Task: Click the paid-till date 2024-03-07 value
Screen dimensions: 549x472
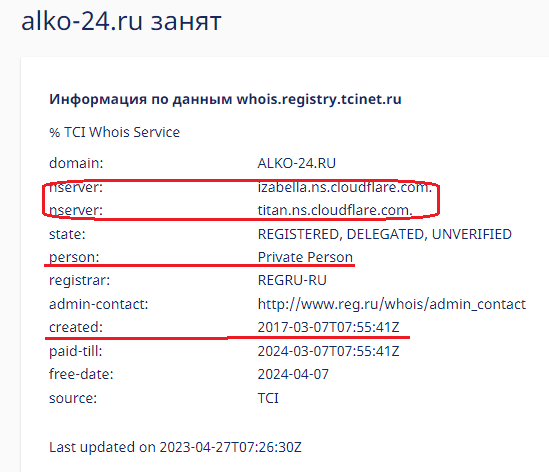Action: point(328,351)
